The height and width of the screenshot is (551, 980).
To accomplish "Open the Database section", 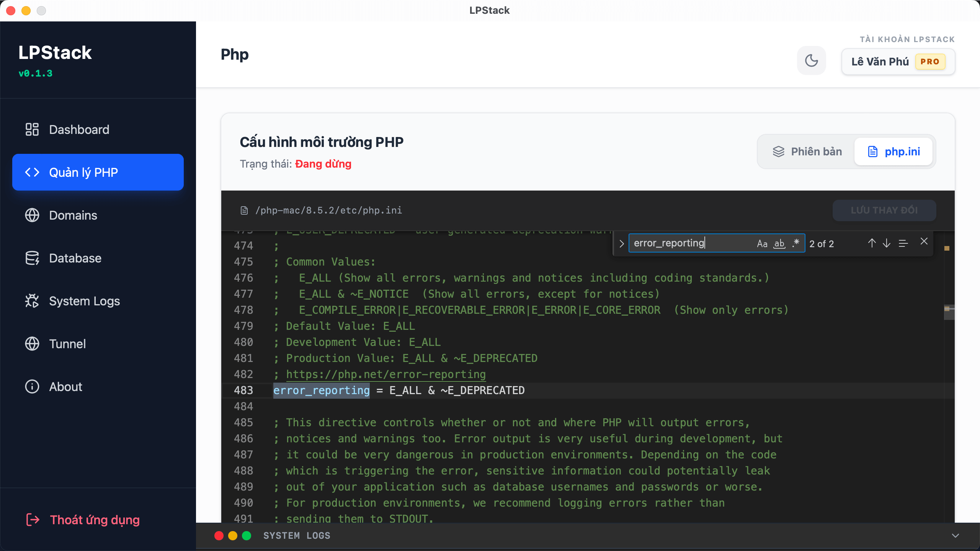I will [75, 258].
